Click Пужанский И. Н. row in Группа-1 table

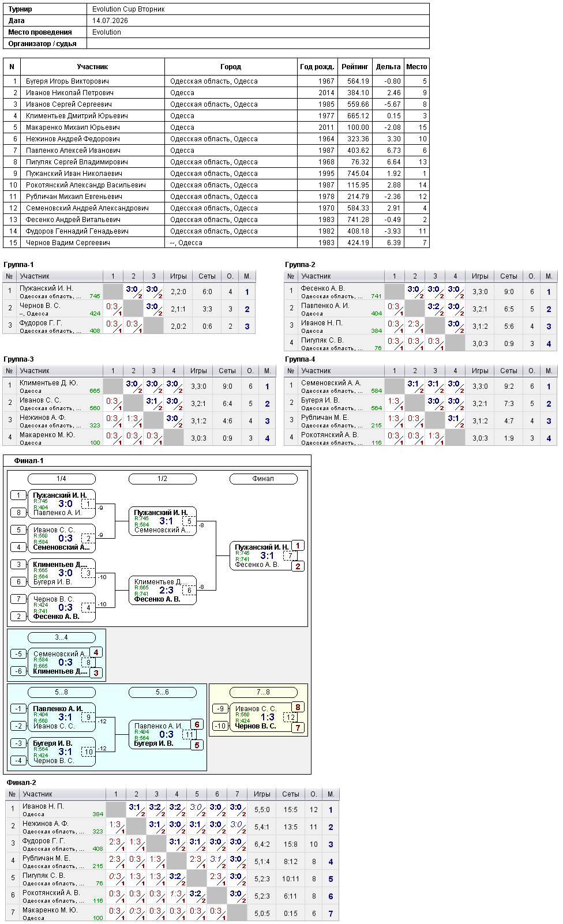[x=129, y=292]
